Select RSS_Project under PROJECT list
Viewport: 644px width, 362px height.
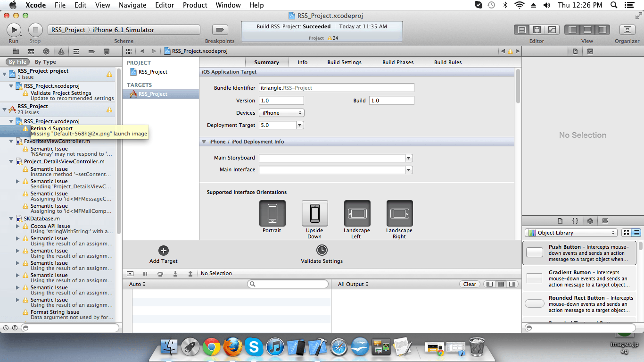click(x=153, y=72)
